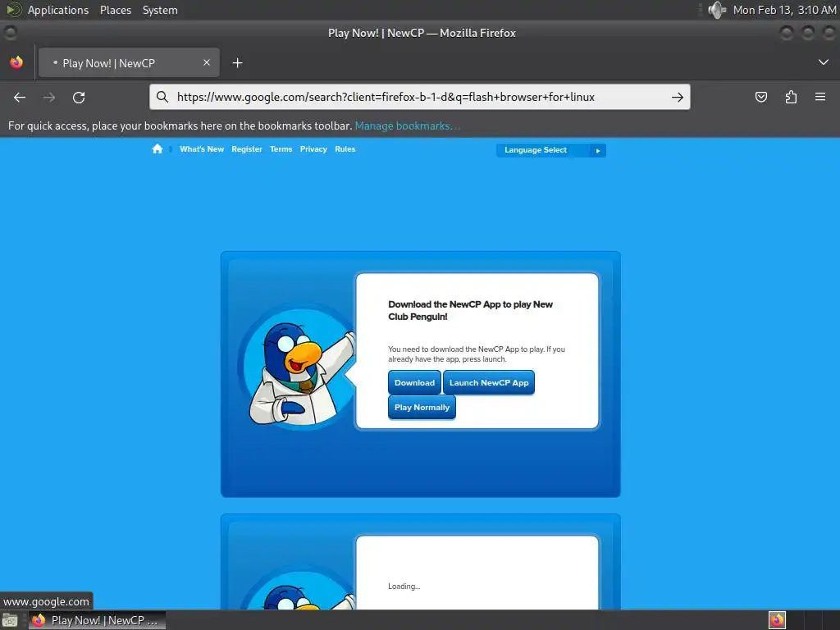
Task: Open the Rules link
Action: coord(345,149)
